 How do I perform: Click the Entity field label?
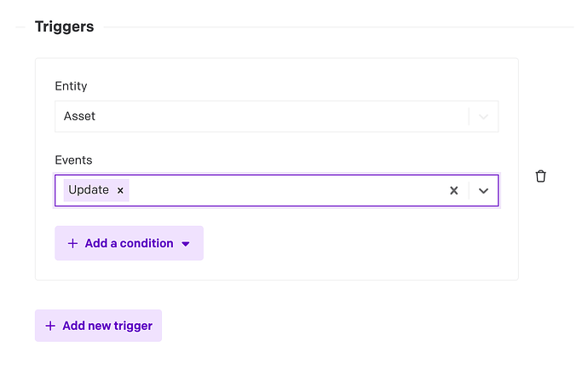[x=71, y=86]
